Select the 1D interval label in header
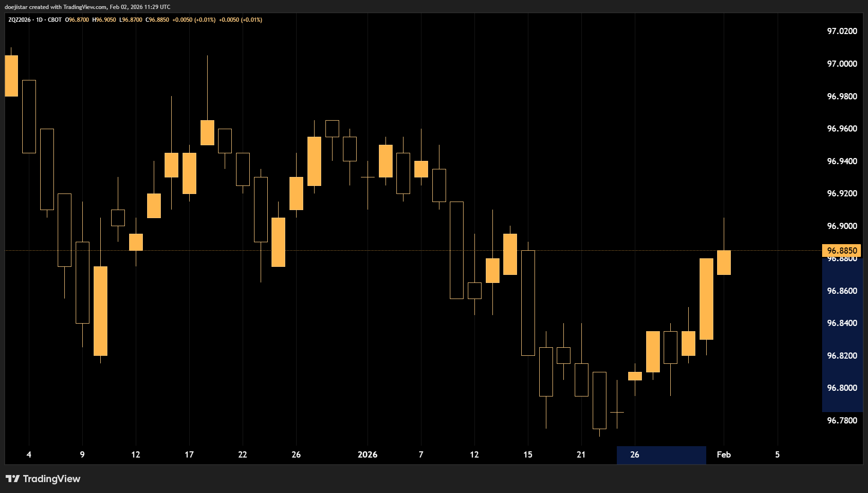 click(x=39, y=20)
